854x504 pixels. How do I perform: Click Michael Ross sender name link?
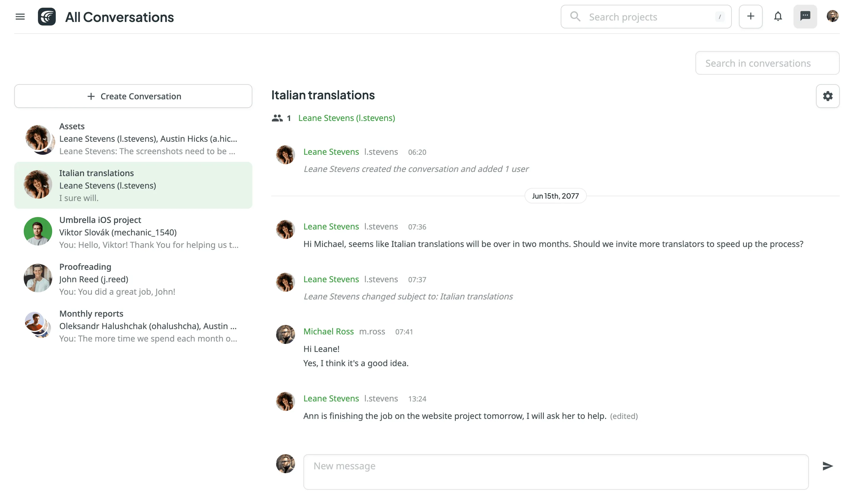click(328, 331)
